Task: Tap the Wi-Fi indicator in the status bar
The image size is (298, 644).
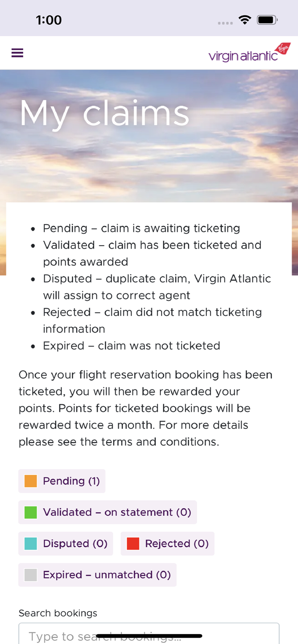Action: click(244, 19)
